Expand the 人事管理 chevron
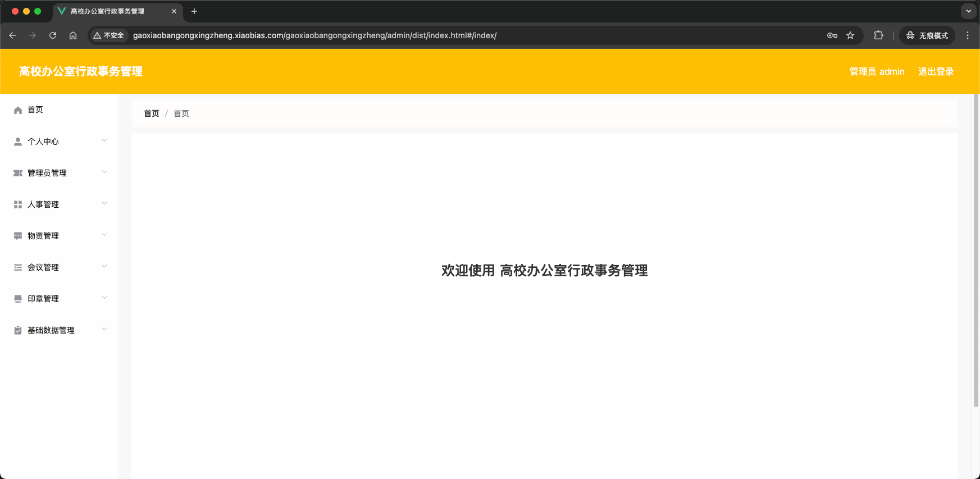This screenshot has height=479, width=980. click(x=104, y=203)
